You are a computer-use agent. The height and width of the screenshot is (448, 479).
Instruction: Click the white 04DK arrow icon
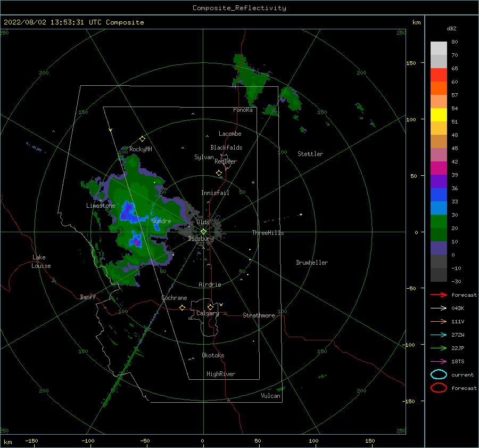pyautogui.click(x=439, y=308)
